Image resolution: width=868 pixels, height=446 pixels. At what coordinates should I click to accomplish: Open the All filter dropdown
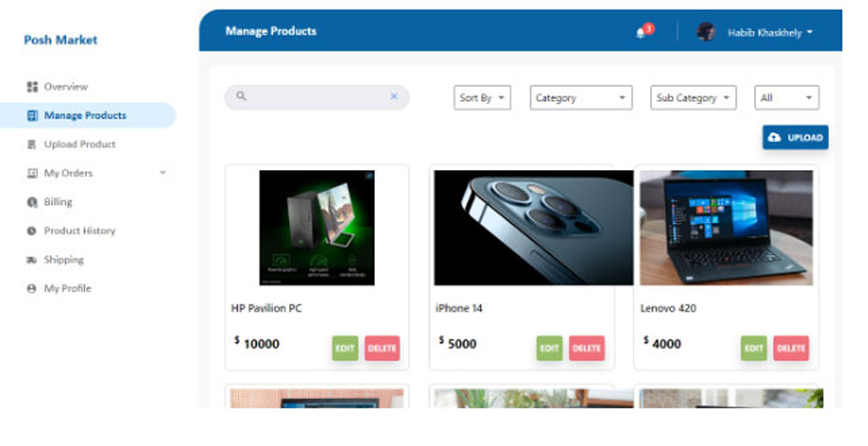point(786,98)
